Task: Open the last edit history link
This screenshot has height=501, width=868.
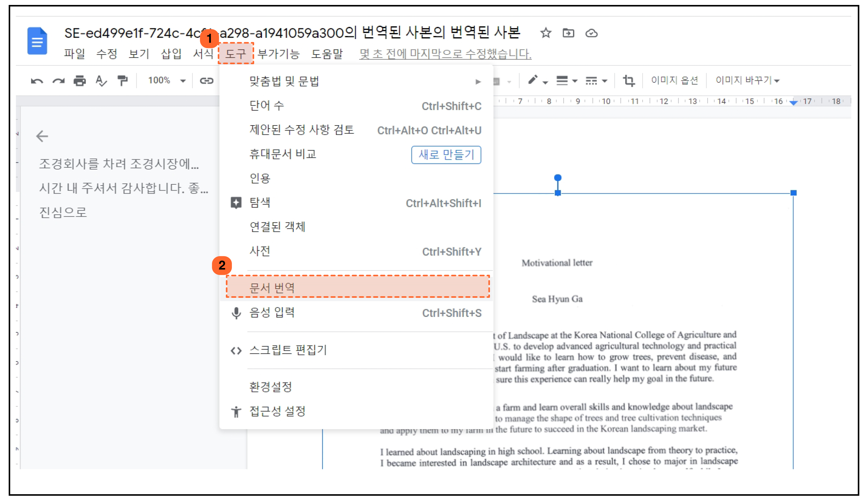Action: tap(445, 54)
